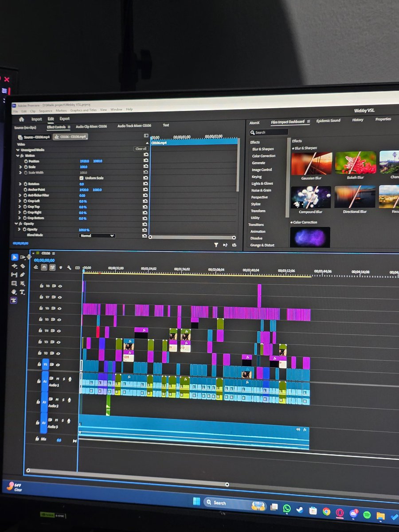Click the export frame icon in Effect Controls
This screenshot has height=532, width=399.
point(234,244)
